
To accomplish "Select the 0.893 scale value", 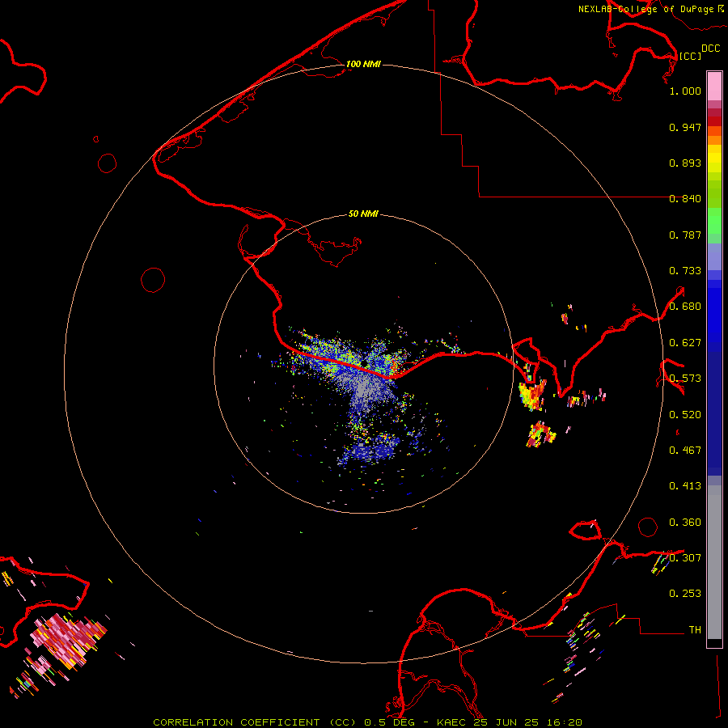I will pos(685,163).
